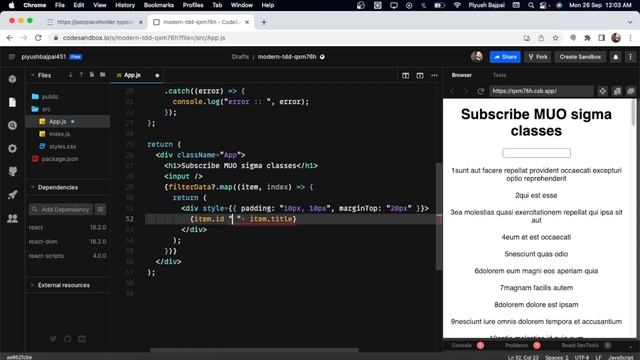This screenshot has width=640, height=360.
Task: Click the download icon in Files header
Action: [71, 75]
